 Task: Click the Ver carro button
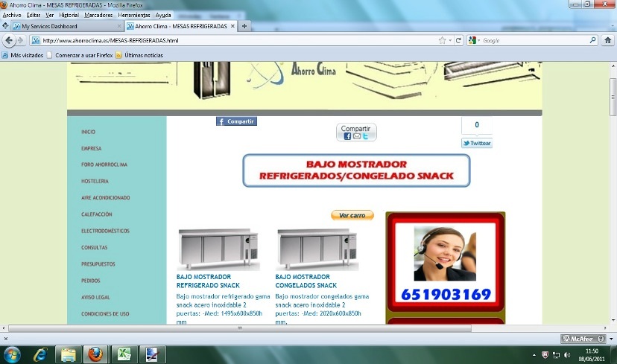(352, 215)
